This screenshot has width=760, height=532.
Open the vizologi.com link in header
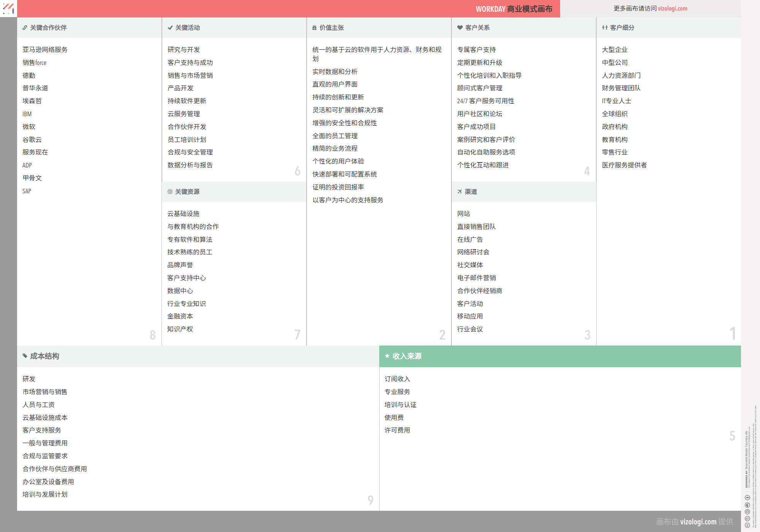(x=672, y=8)
